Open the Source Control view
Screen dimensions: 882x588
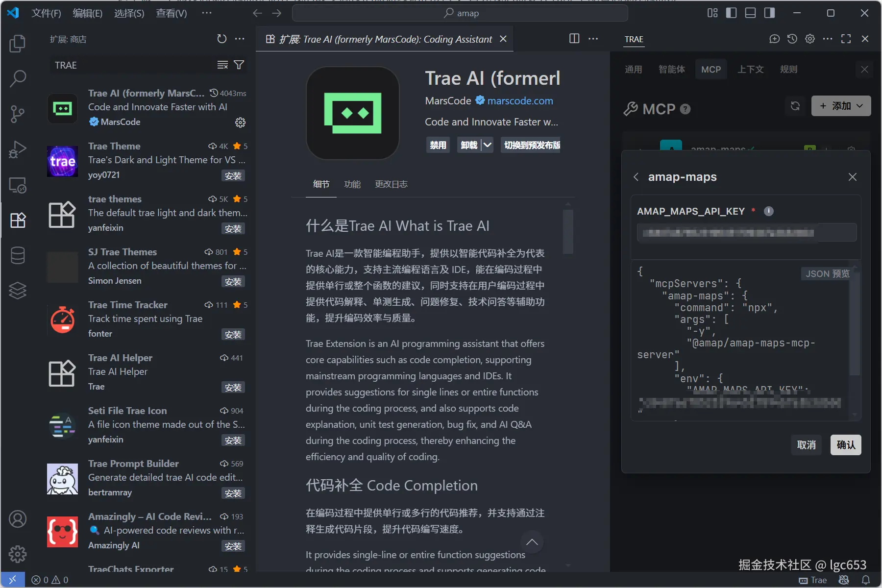point(18,114)
